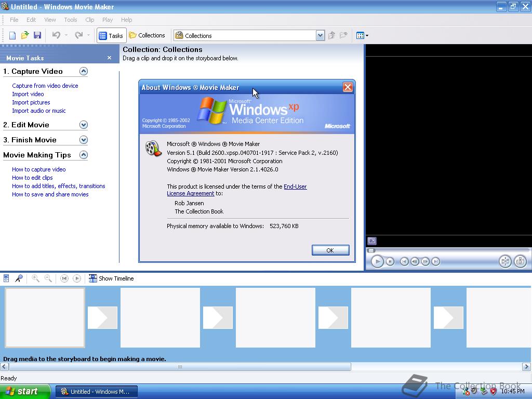Click Show Timeline button
Viewport: 532px width, 399px height.
tap(111, 278)
